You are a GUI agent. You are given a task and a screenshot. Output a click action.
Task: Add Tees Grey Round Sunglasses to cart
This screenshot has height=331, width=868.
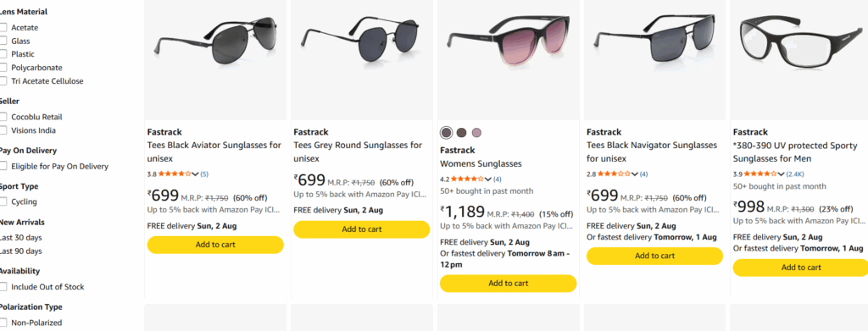(361, 229)
